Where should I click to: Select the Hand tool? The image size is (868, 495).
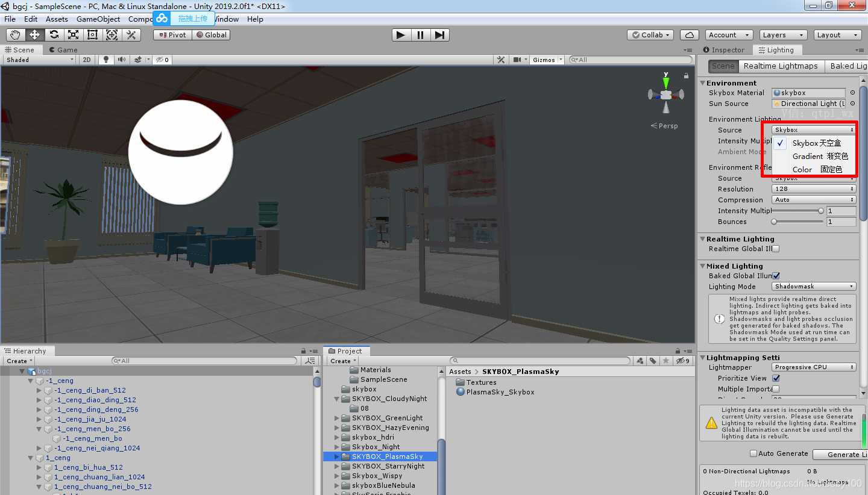pyautogui.click(x=15, y=35)
